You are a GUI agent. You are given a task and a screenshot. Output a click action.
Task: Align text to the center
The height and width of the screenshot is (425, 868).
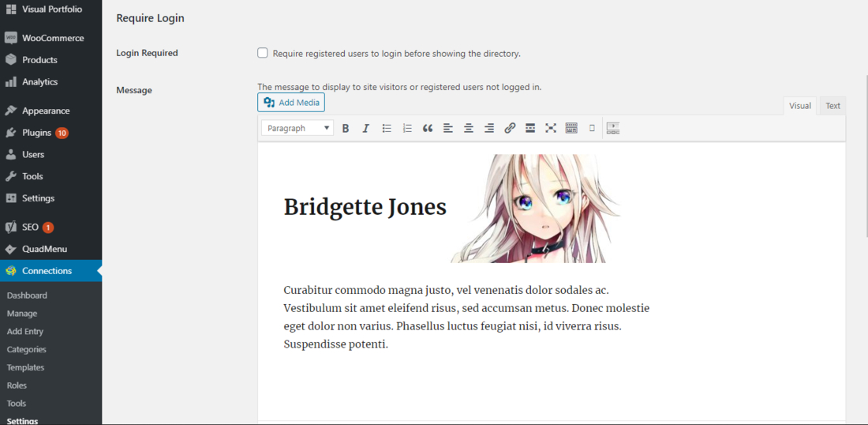[x=469, y=128]
